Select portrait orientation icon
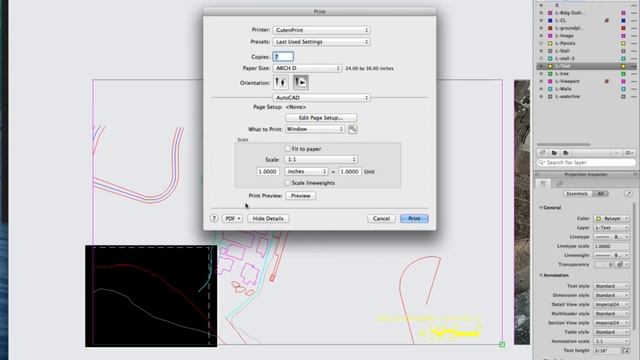 click(x=280, y=82)
